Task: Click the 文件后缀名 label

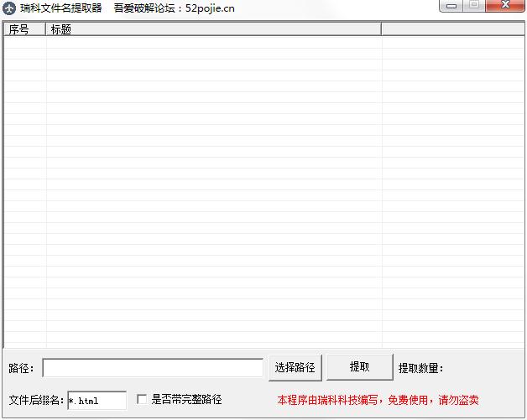Action: coord(36,401)
